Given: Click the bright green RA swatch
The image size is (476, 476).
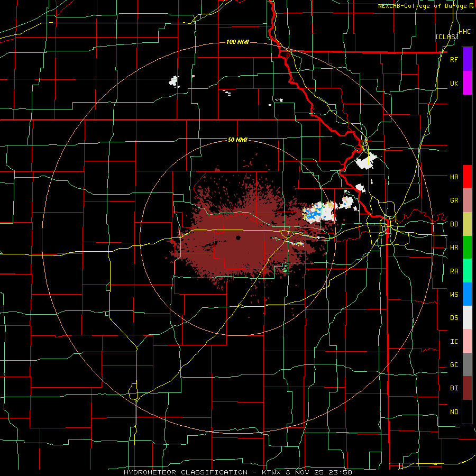Looking at the screenshot, I should pos(467,271).
